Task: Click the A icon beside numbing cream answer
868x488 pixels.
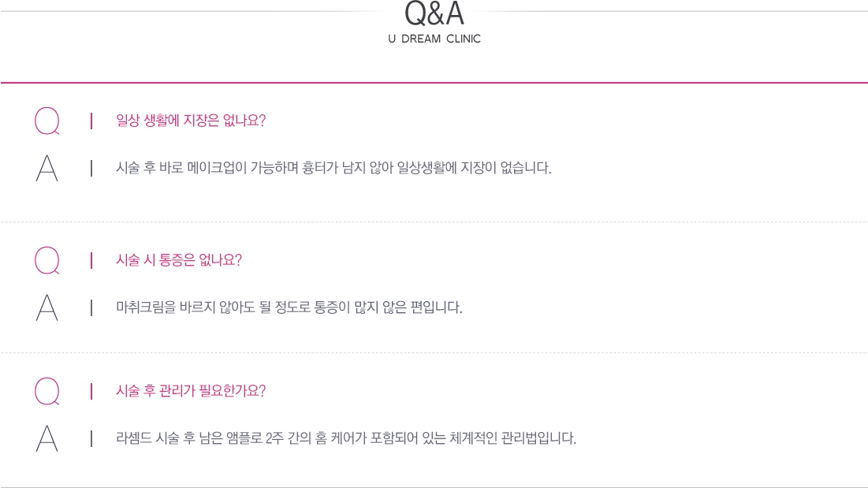Action: pos(47,307)
